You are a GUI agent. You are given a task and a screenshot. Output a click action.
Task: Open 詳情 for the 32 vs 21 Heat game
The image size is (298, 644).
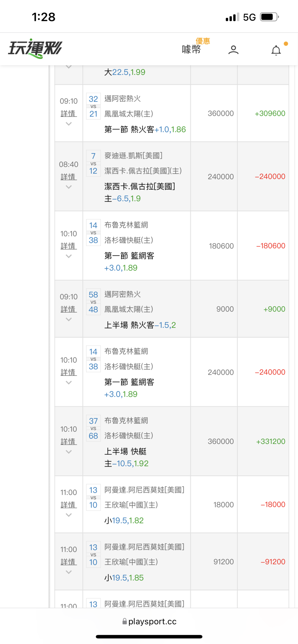tap(69, 113)
